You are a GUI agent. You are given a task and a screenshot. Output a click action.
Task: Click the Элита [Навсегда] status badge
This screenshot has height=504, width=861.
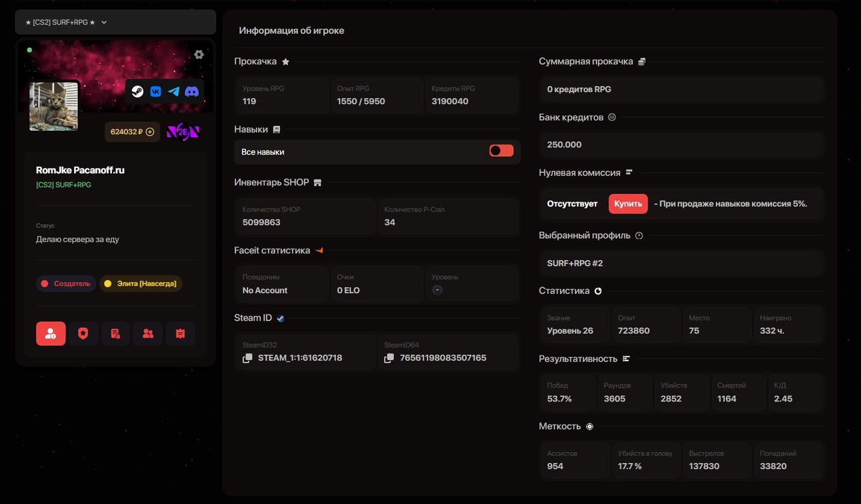click(x=141, y=284)
